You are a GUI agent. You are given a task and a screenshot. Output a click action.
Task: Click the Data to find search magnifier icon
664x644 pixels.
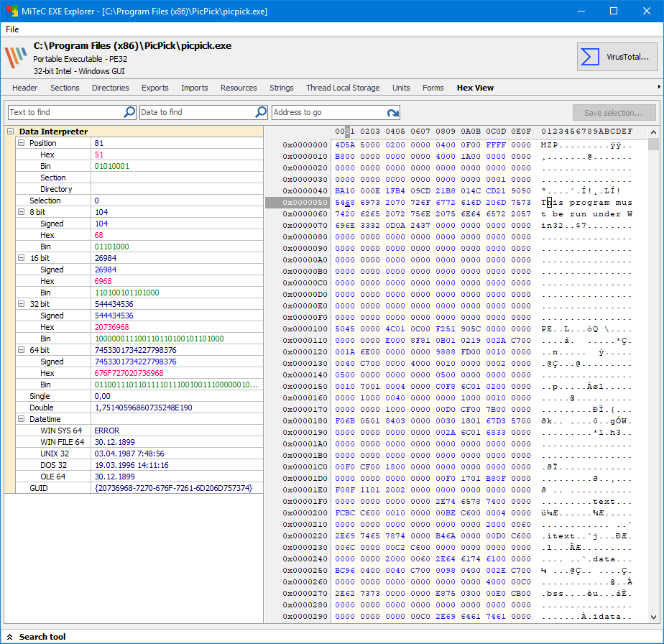coord(261,112)
